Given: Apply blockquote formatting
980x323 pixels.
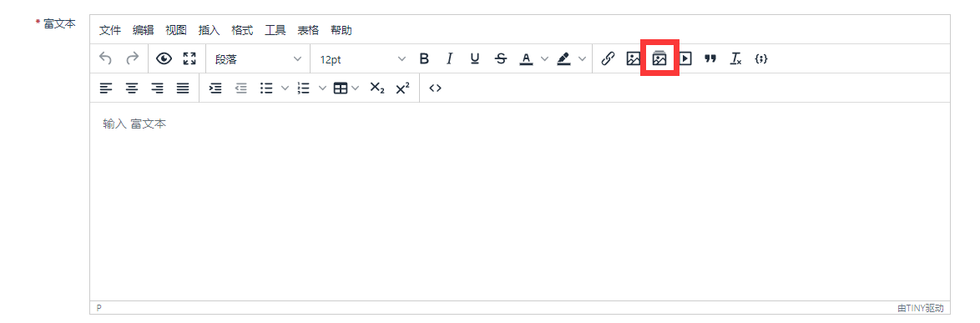Looking at the screenshot, I should tap(710, 58).
